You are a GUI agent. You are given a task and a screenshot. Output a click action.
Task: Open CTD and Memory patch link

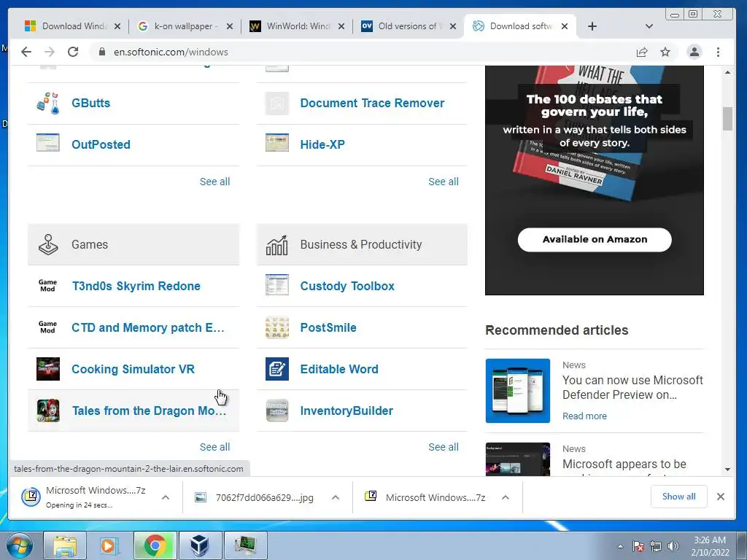[147, 327]
